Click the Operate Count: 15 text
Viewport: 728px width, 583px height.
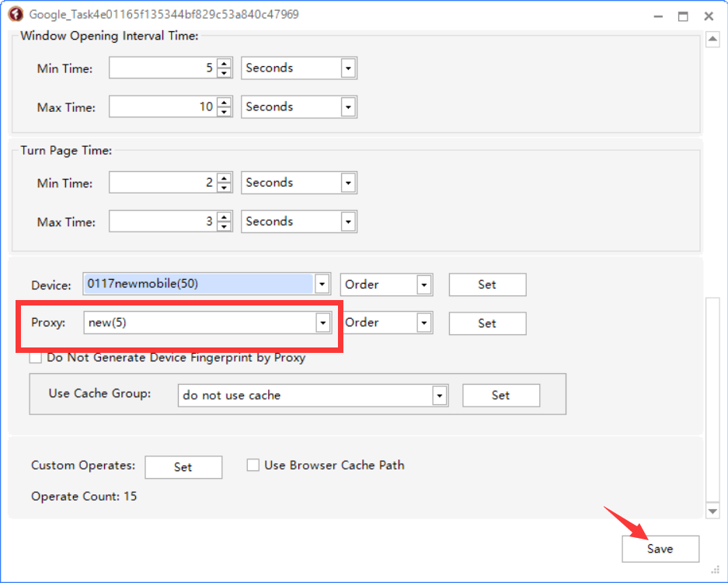pos(84,496)
